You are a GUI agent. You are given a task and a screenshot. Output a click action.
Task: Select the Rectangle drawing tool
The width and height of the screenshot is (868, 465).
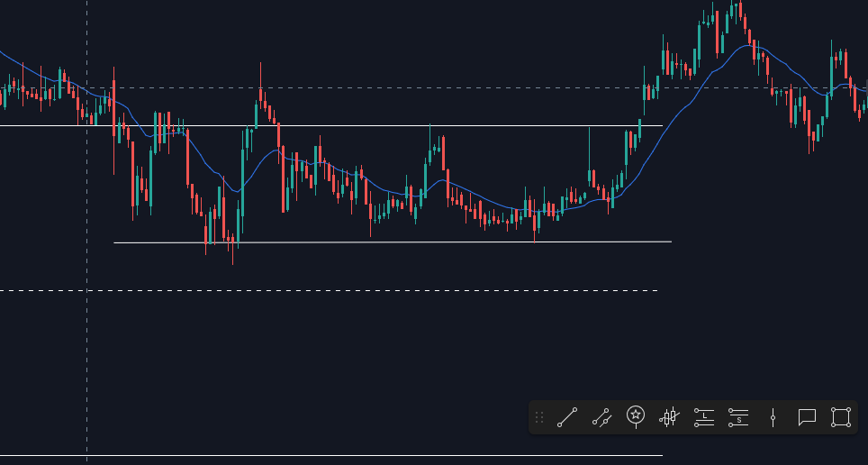(841, 417)
